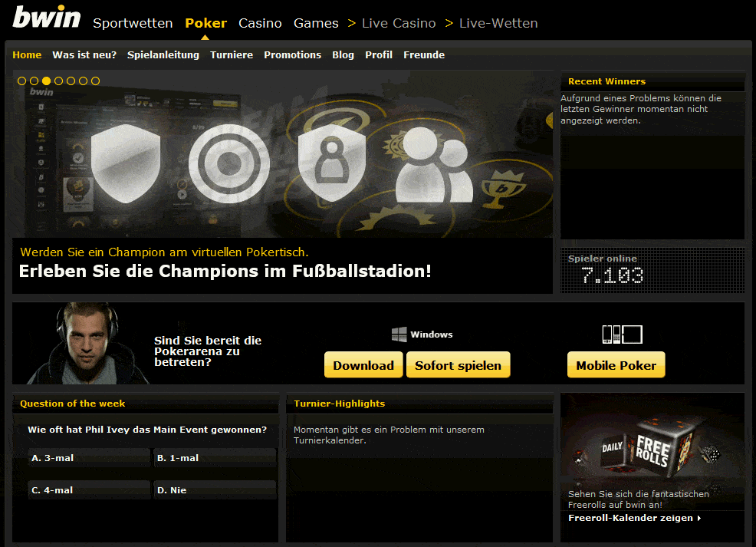Select the first carousel slide dot
This screenshot has width=756, height=547.
[x=21, y=81]
